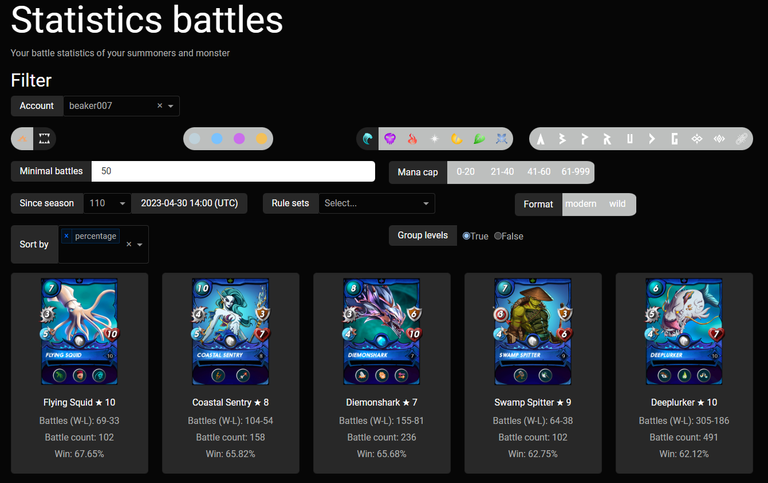Filter by epic rarity purple swatch
Screen dimensions: 768x483
pos(239,139)
